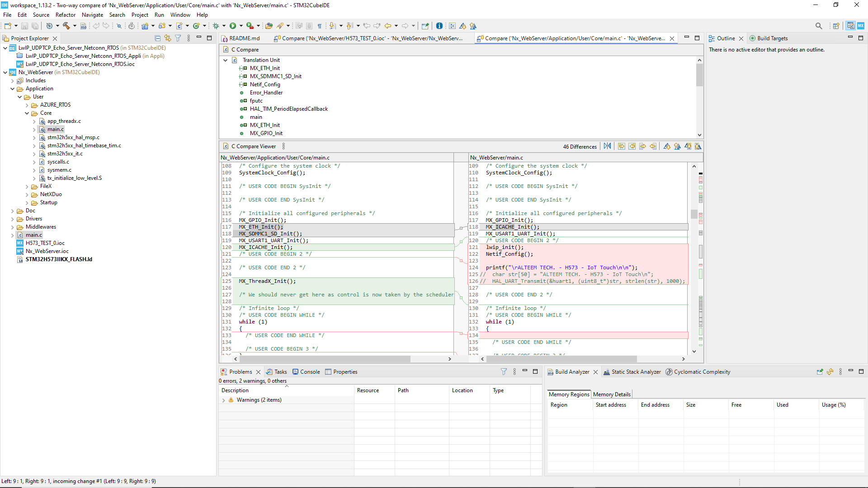This screenshot has height=488, width=868.
Task: Copy all changes from left to right
Action: (621, 146)
